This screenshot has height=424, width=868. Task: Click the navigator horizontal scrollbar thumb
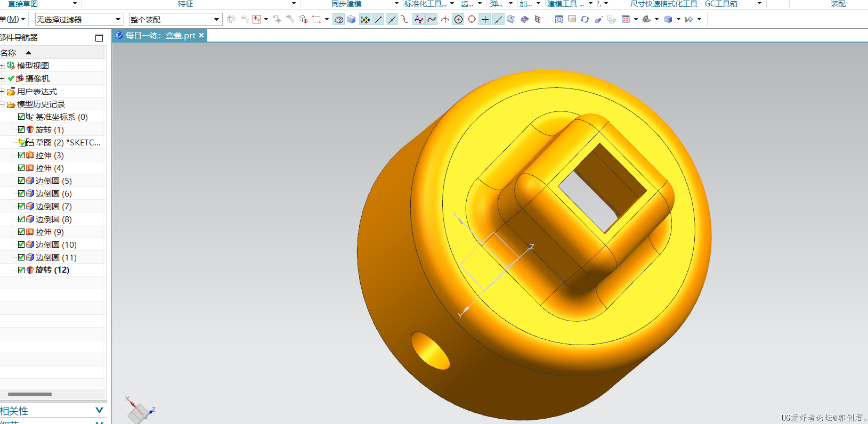30,394
